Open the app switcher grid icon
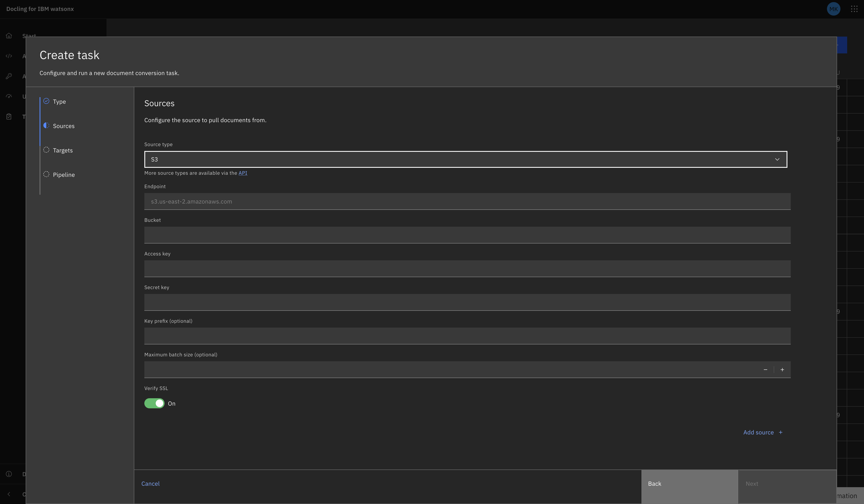Image resolution: width=864 pixels, height=504 pixels. coord(854,9)
